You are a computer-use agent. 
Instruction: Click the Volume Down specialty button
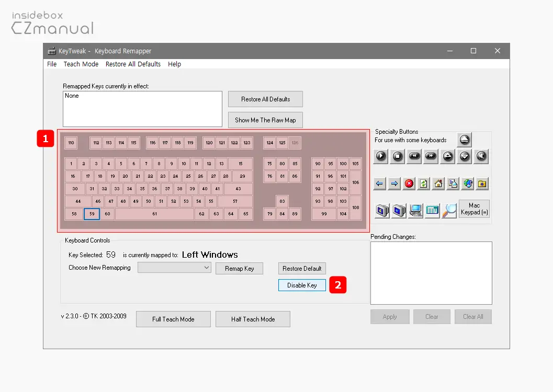(465, 156)
